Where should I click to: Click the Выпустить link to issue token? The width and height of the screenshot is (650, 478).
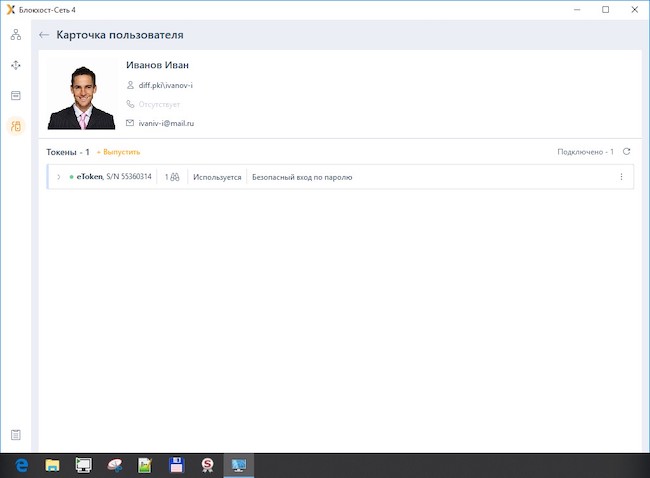[x=119, y=152]
